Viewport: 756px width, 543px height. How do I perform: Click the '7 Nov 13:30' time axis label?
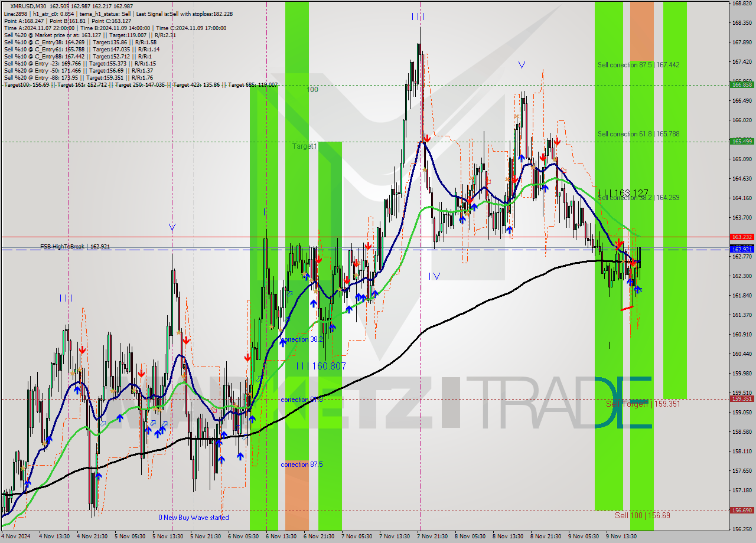point(395,537)
